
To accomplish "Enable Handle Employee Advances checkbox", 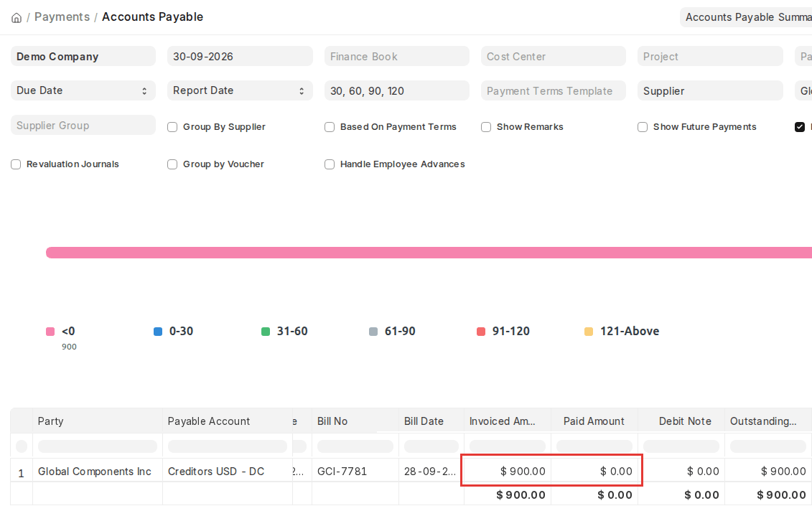I will [x=330, y=164].
